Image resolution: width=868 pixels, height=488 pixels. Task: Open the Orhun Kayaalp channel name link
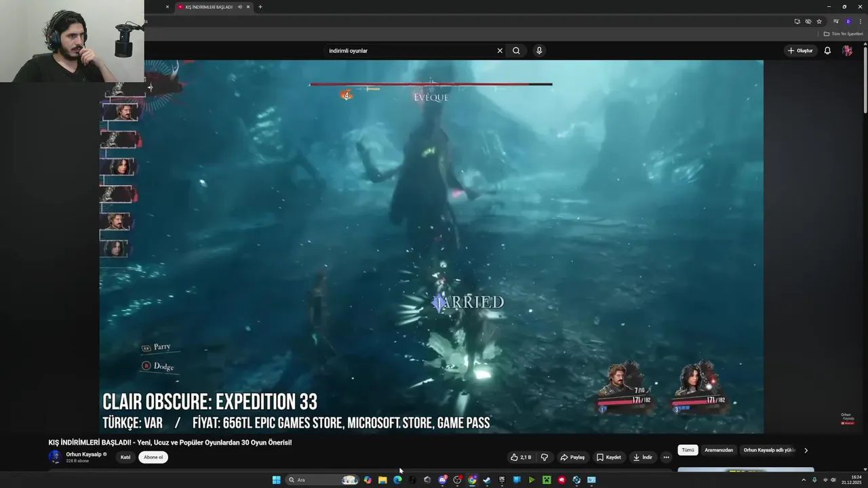click(x=83, y=454)
